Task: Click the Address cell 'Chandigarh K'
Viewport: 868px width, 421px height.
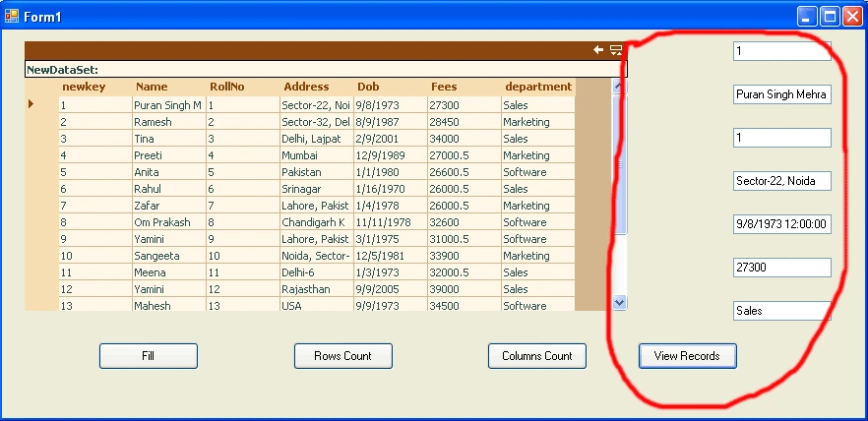Action: [x=317, y=222]
